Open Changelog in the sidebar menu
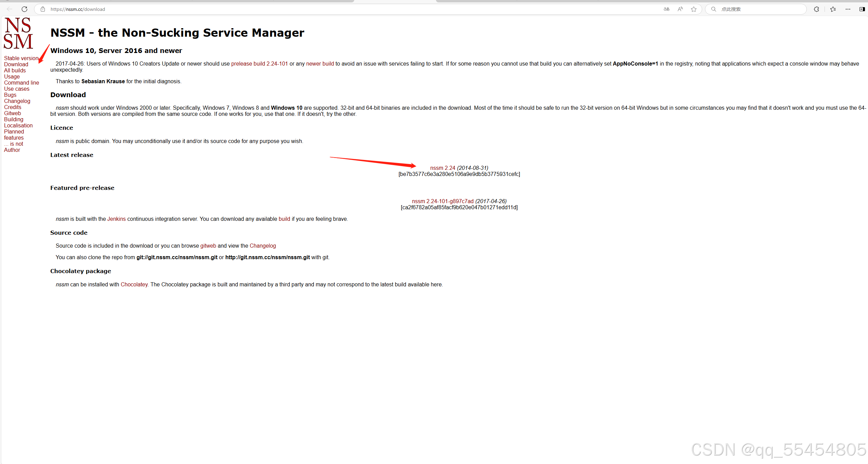This screenshot has width=868, height=464. (x=17, y=101)
